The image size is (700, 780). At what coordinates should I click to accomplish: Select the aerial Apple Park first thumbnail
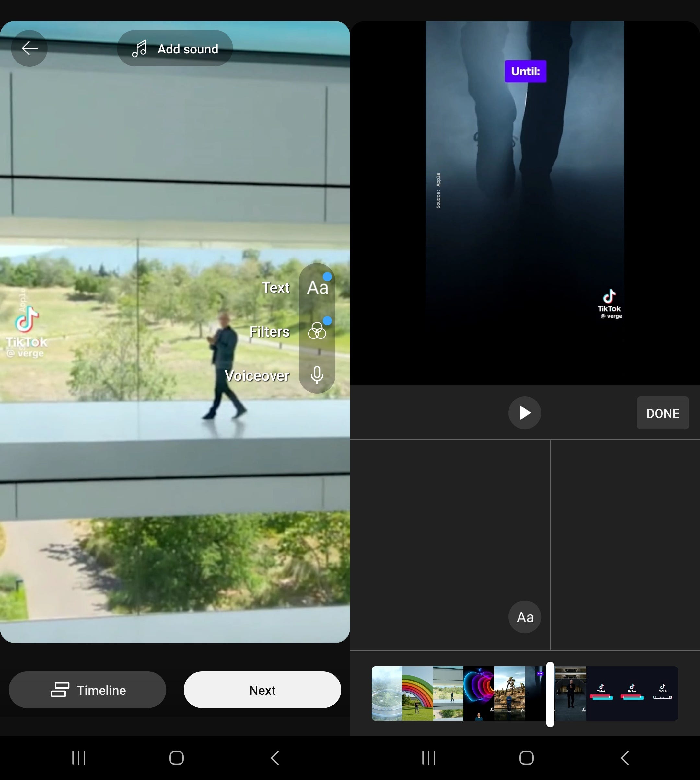point(387,693)
